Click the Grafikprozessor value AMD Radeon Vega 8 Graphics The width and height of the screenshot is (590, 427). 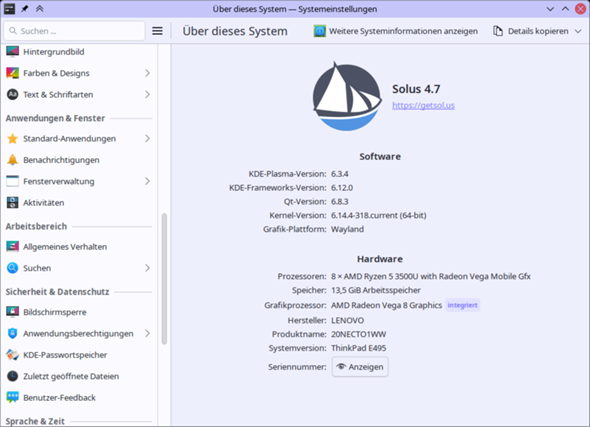(x=386, y=305)
